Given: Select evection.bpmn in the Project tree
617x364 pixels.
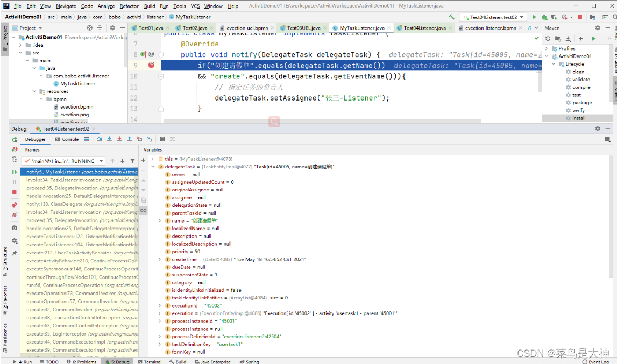Looking at the screenshot, I should [77, 107].
